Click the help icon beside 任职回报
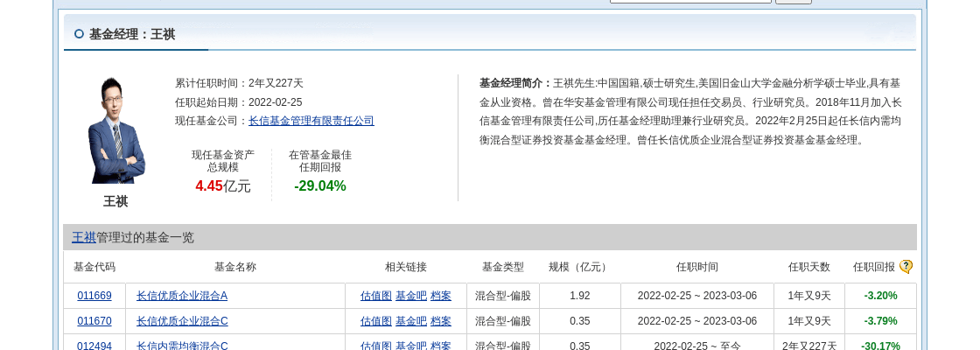 click(x=906, y=267)
